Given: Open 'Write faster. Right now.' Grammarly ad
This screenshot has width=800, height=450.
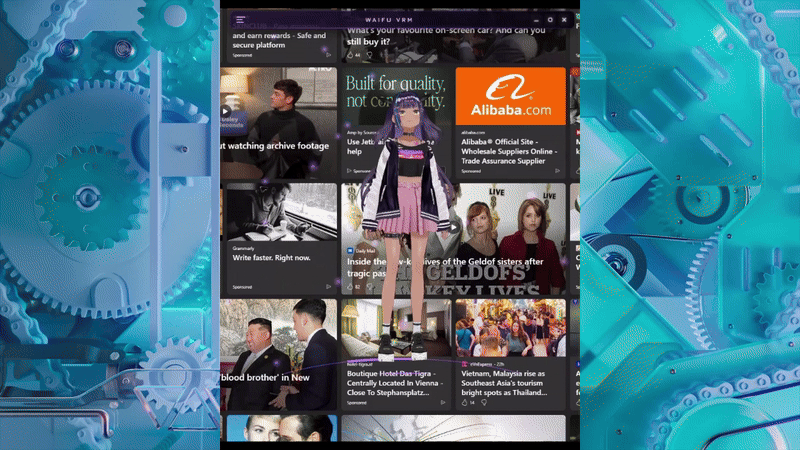Looking at the screenshot, I should (x=271, y=258).
